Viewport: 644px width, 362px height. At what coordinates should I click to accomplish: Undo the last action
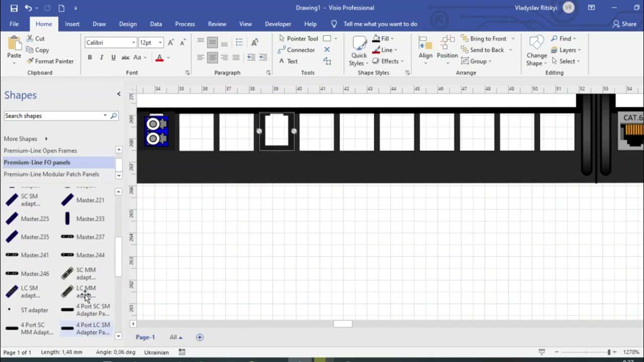pos(28,8)
